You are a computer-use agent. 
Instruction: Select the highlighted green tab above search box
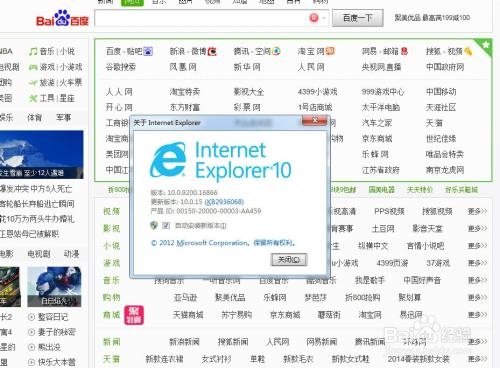click(x=132, y=2)
